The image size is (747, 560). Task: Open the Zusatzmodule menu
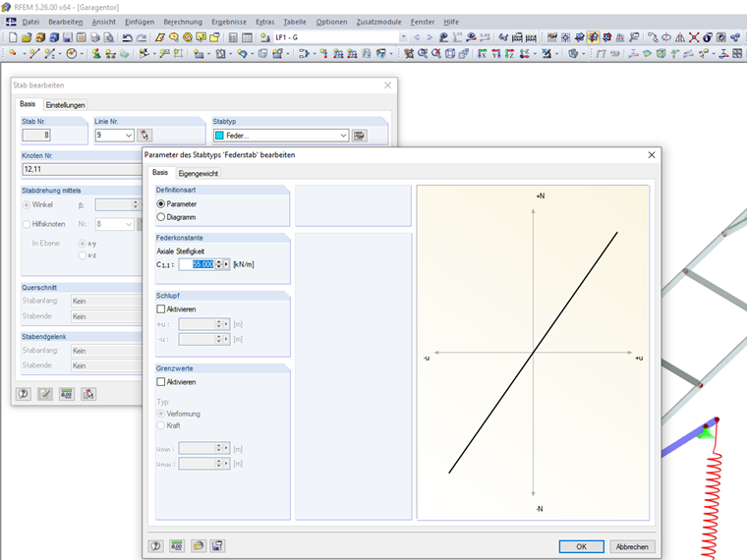pos(378,22)
